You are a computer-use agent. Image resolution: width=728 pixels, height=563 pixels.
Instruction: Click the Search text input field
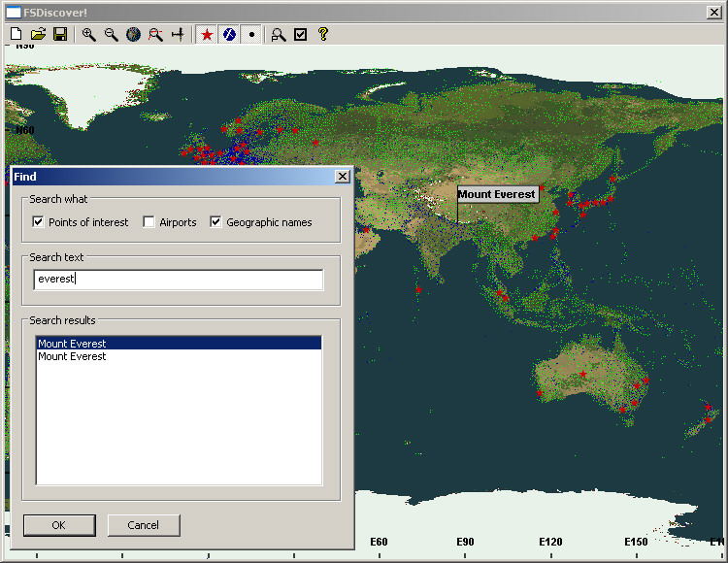click(x=179, y=280)
